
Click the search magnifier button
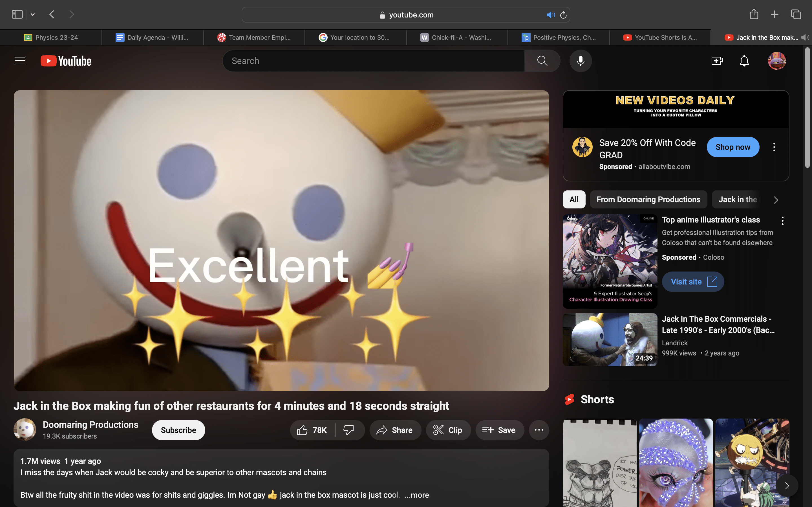542,61
